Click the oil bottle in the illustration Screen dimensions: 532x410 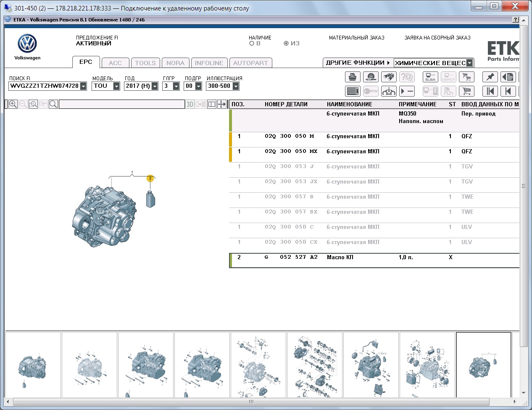click(x=151, y=199)
